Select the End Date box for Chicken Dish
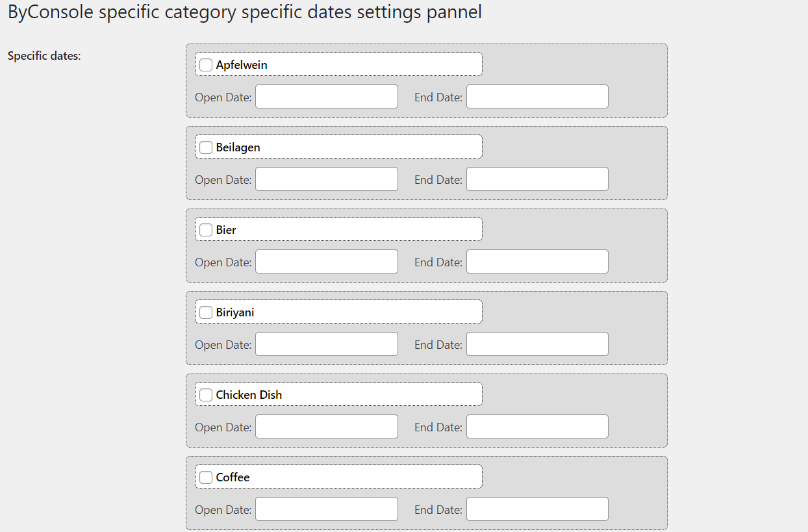This screenshot has height=532, width=808. coord(537,426)
